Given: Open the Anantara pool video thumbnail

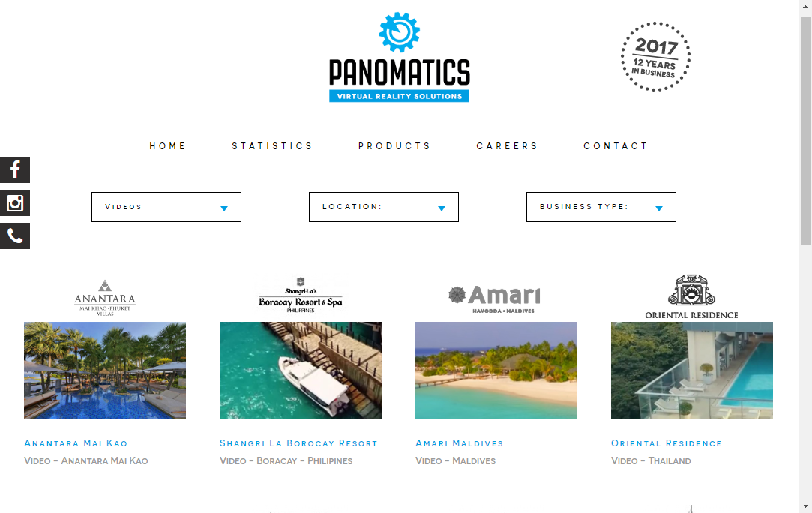Looking at the screenshot, I should pyautogui.click(x=105, y=370).
